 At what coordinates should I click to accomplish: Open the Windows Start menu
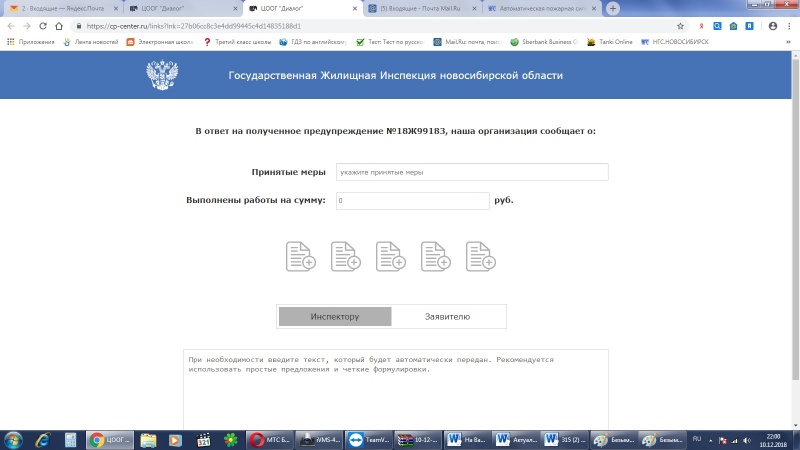point(14,439)
